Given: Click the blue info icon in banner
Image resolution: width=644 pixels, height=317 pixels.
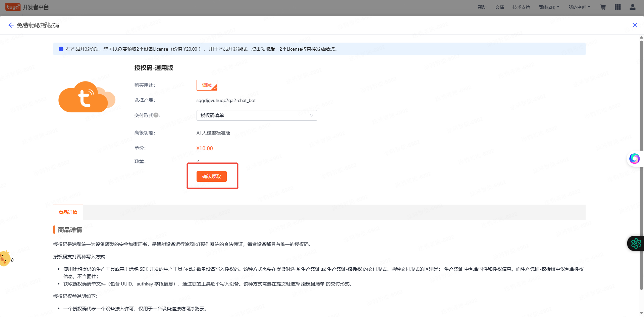Looking at the screenshot, I should point(61,49).
